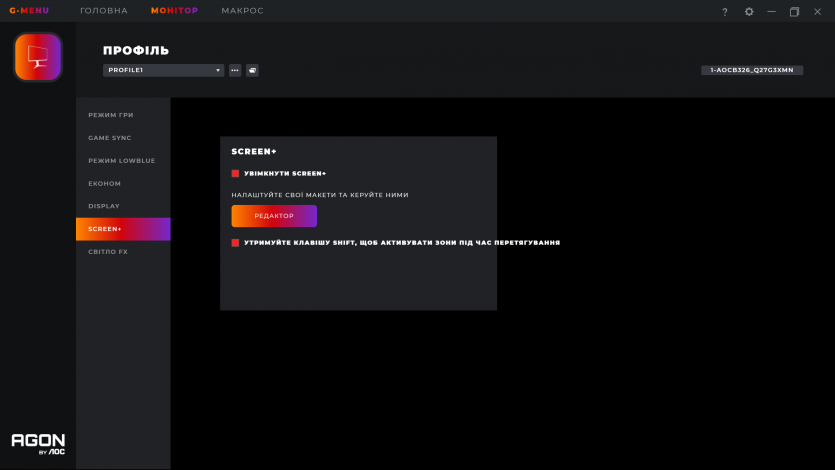Switch to the Головна tab

point(104,10)
